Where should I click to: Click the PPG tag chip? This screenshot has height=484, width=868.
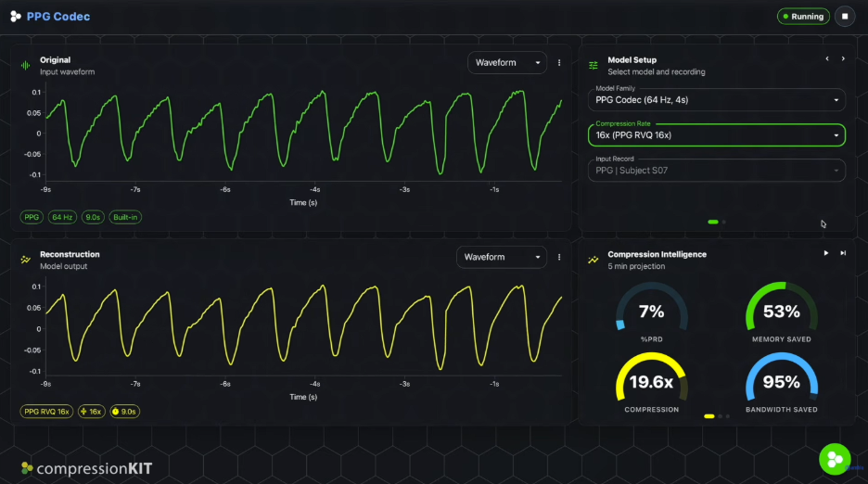(32, 217)
